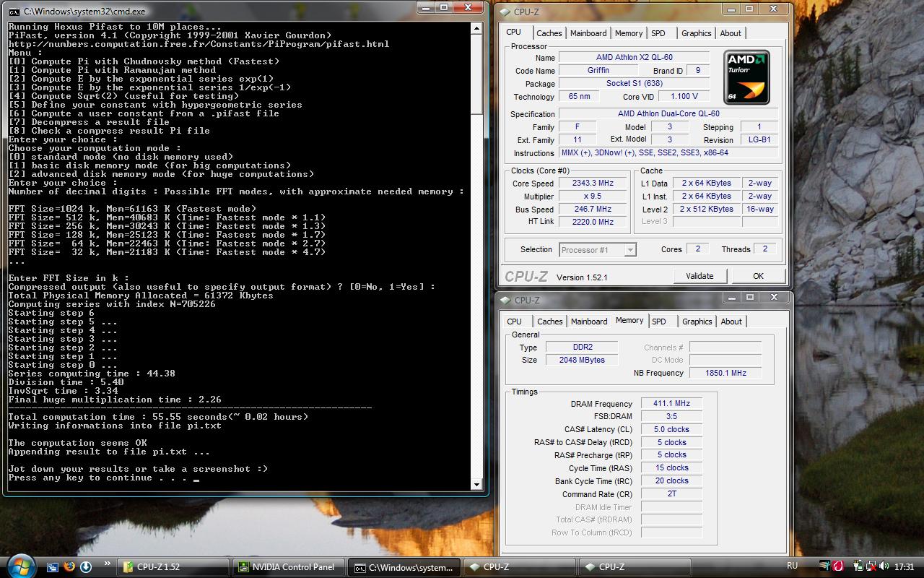Click the Validate button in CPU-Z
This screenshot has width=924, height=578.
point(699,276)
